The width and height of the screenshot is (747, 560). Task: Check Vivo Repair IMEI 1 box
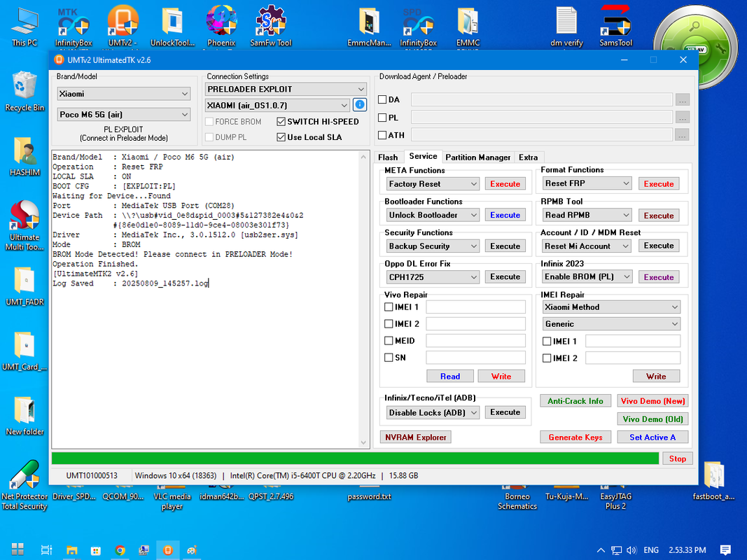[389, 307]
